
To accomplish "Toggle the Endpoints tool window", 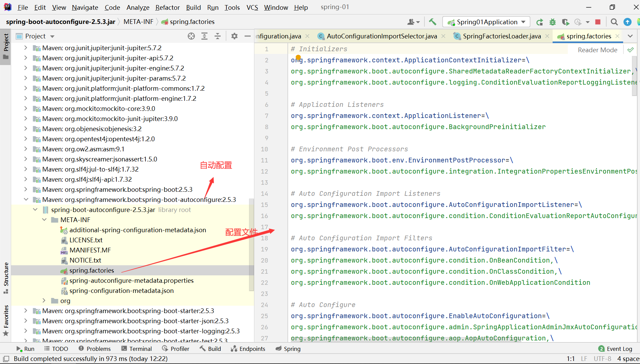I will click(248, 349).
